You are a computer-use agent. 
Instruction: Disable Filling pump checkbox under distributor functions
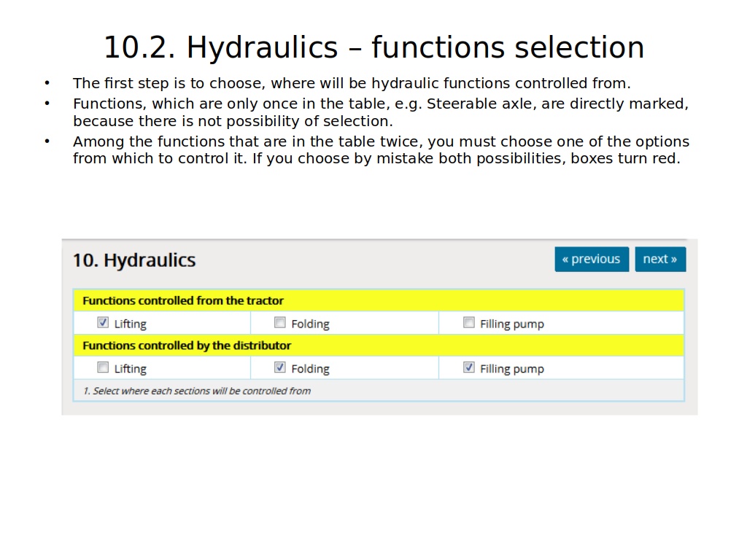point(469,367)
